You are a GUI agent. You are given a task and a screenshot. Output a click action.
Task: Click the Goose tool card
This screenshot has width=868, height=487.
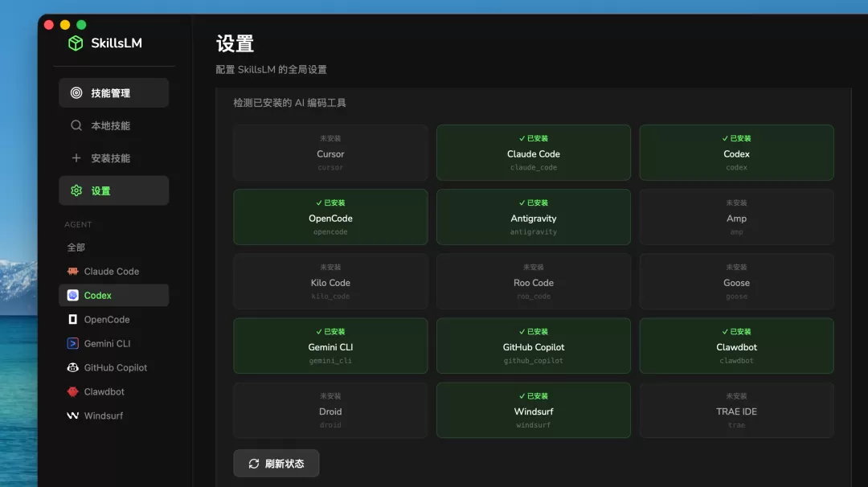coord(737,281)
